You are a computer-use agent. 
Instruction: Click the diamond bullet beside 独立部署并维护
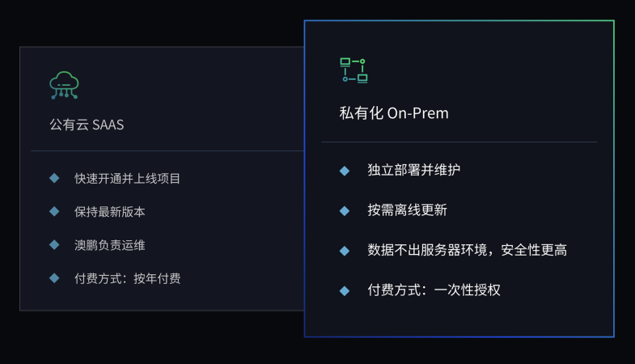coord(345,171)
